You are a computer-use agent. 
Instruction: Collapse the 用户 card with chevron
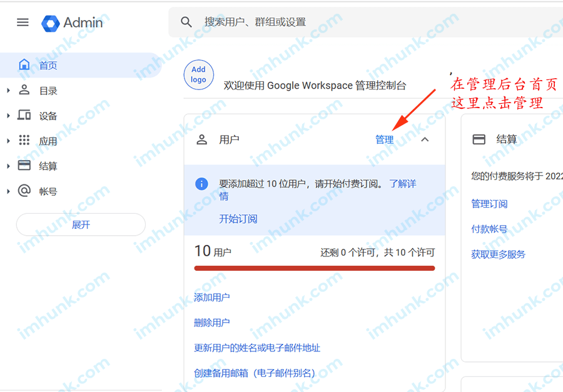pyautogui.click(x=425, y=139)
